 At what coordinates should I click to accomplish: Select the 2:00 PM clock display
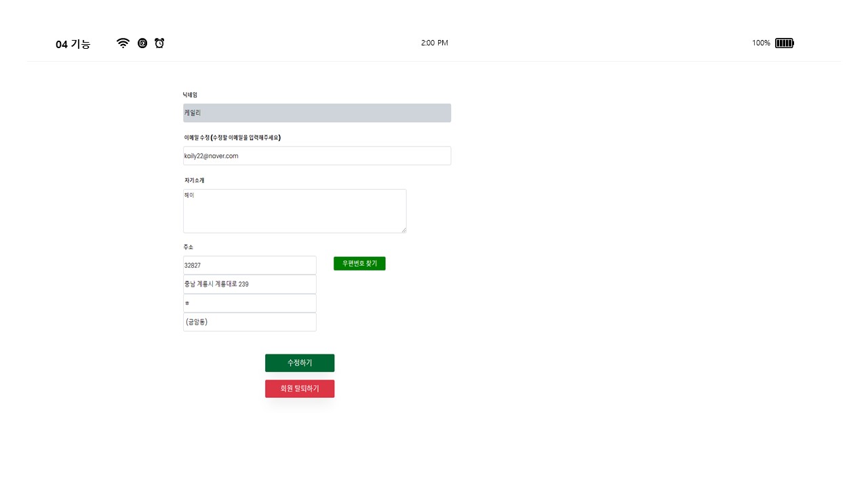434,43
